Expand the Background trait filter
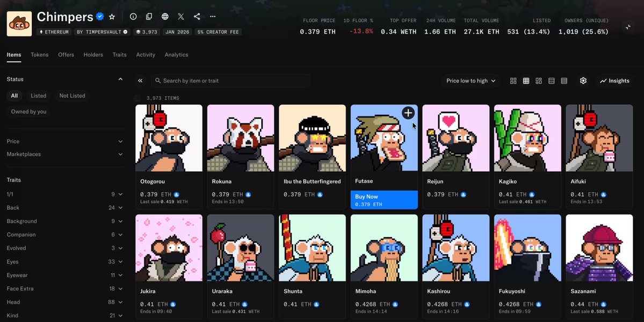This screenshot has width=644, height=322. [x=65, y=221]
